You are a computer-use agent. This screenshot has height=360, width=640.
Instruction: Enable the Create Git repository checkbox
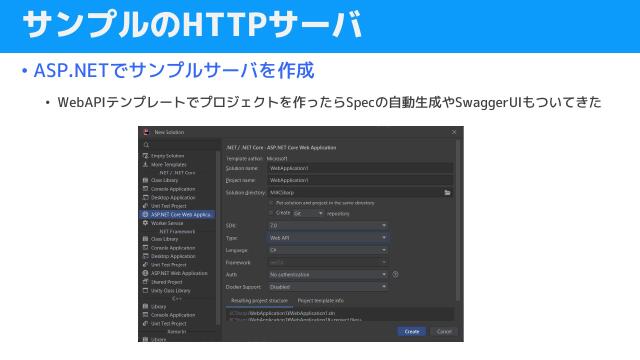(271, 213)
